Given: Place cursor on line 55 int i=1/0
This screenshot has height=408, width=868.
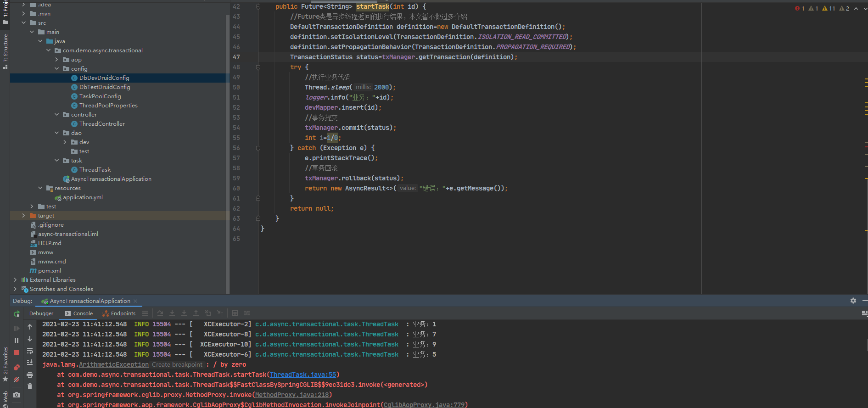Looking at the screenshot, I should tap(323, 138).
